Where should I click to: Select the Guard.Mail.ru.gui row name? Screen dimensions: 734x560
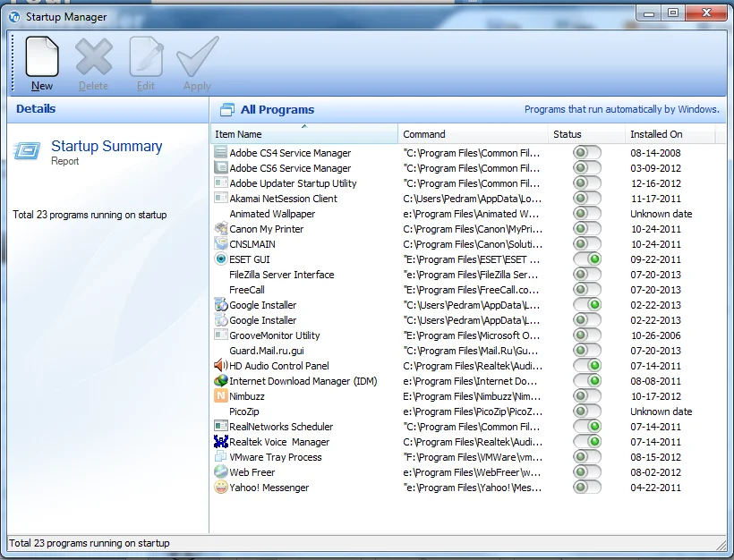click(267, 351)
